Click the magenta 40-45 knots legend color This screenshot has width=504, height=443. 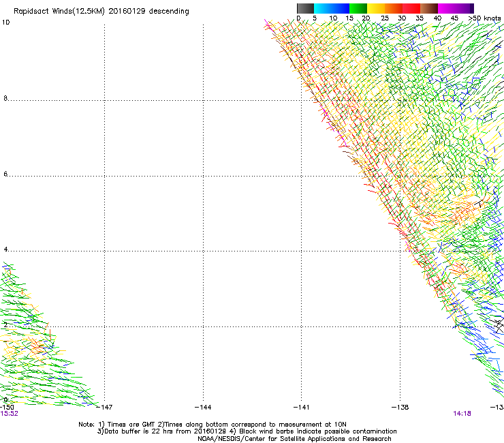(x=447, y=8)
